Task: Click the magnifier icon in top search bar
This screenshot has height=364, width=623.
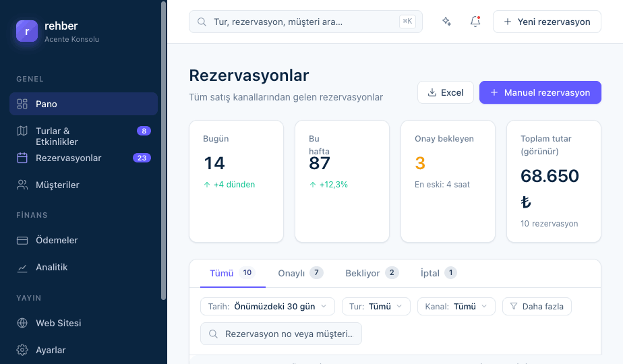Action: point(202,22)
